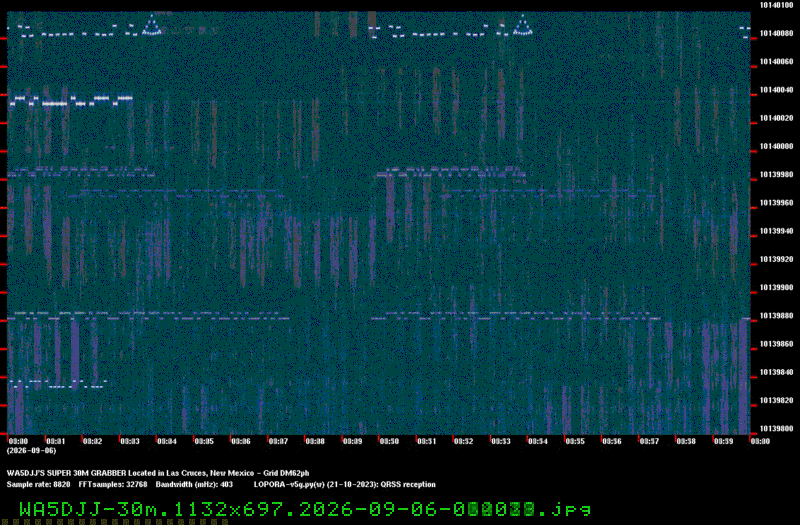800x525 pixels.
Task: Click the green WA5DJJ-30m jpg filename
Action: [x=305, y=509]
